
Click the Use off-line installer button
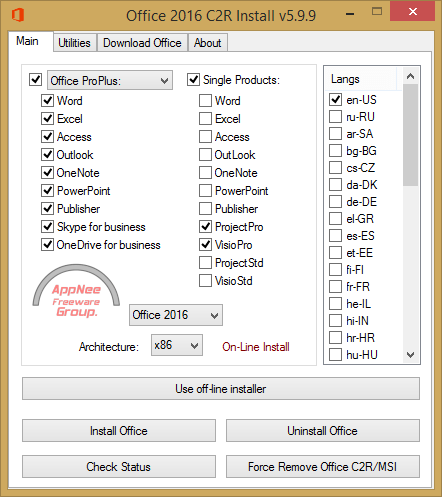click(x=221, y=389)
